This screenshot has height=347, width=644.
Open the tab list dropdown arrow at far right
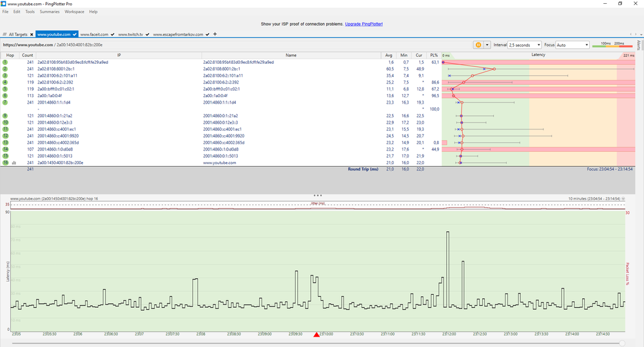641,35
